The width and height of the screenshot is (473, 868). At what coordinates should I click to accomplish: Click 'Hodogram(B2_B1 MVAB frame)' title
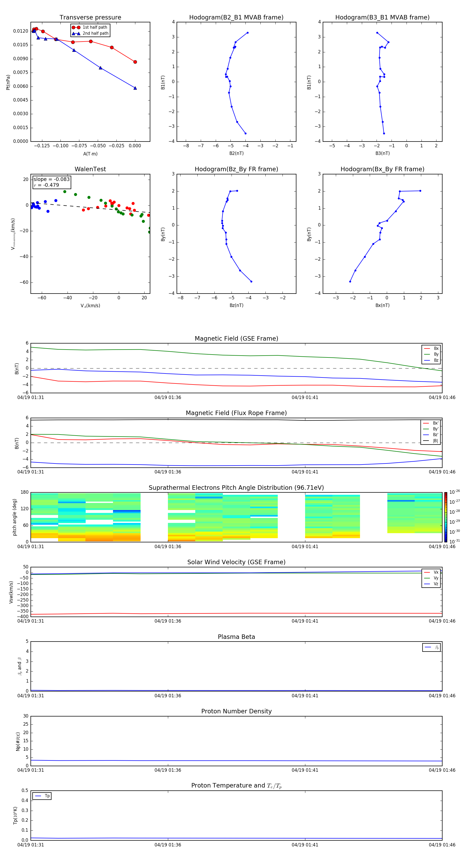coord(236,18)
